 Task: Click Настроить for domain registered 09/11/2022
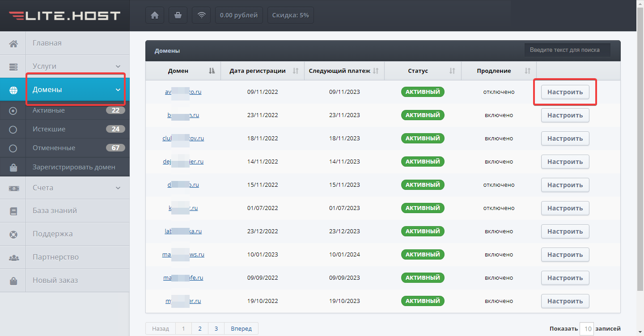pos(565,92)
